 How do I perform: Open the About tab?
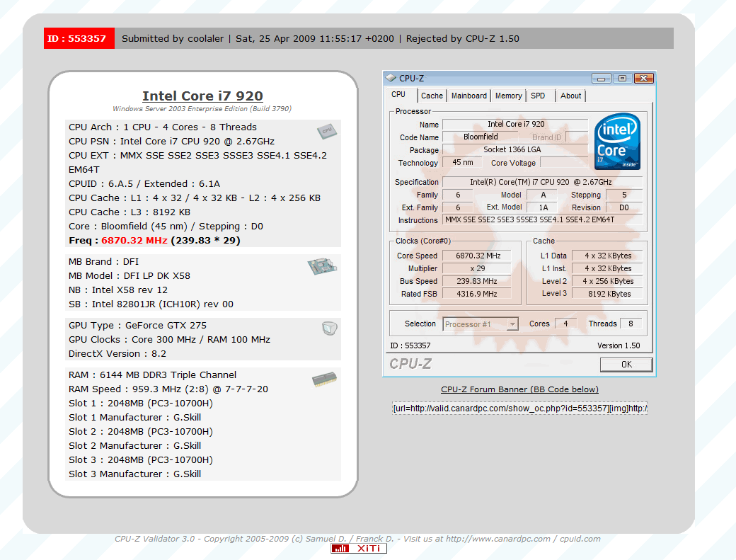(570, 96)
